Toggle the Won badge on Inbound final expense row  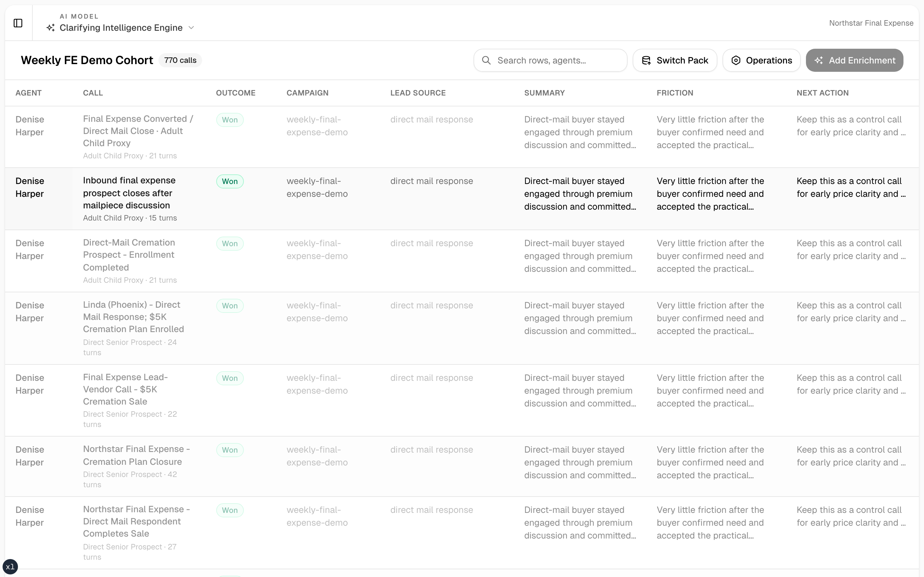(230, 181)
